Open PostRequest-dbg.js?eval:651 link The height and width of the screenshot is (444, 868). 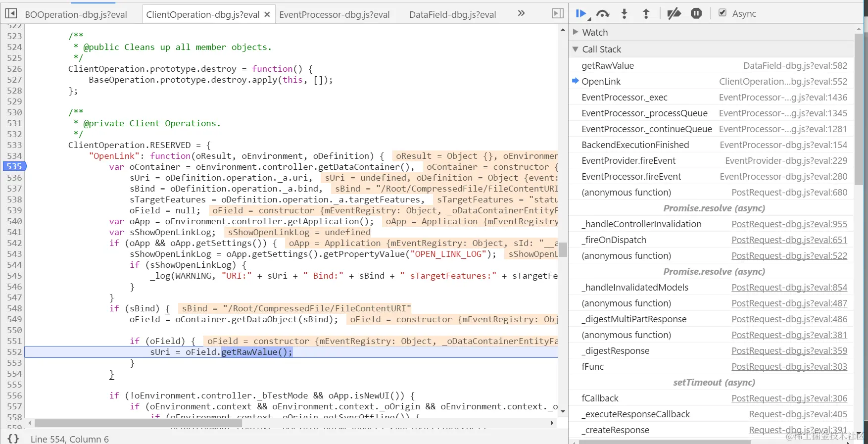pyautogui.click(x=789, y=240)
